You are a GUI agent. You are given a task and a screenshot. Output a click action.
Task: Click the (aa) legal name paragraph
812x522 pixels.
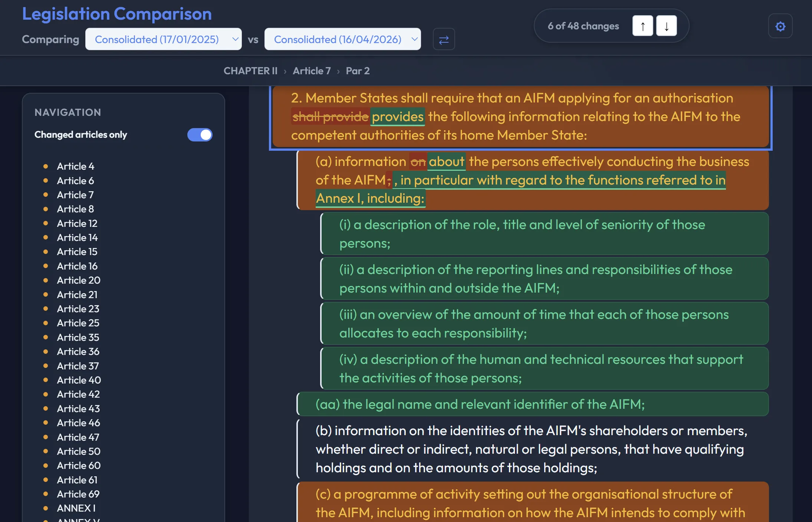click(x=480, y=404)
